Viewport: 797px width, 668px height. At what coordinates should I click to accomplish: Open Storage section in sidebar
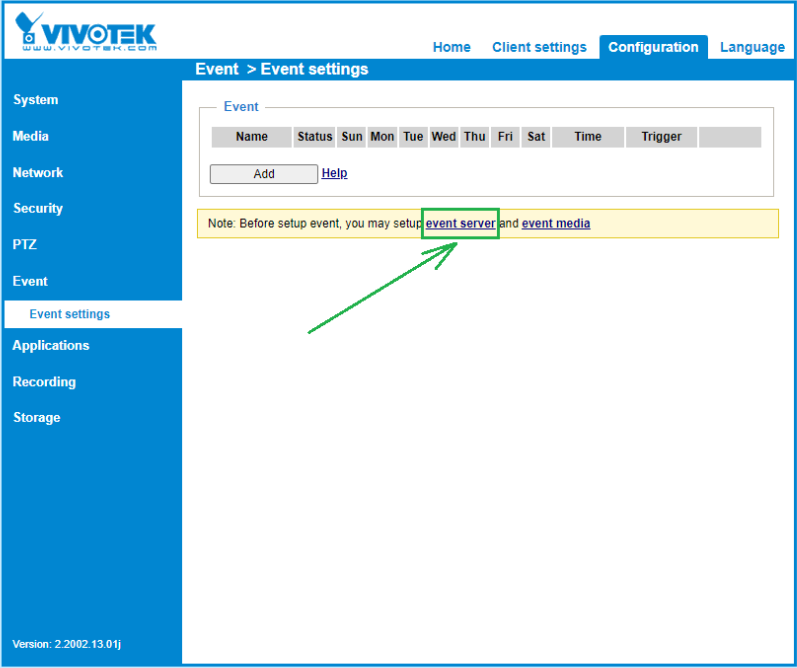[37, 417]
